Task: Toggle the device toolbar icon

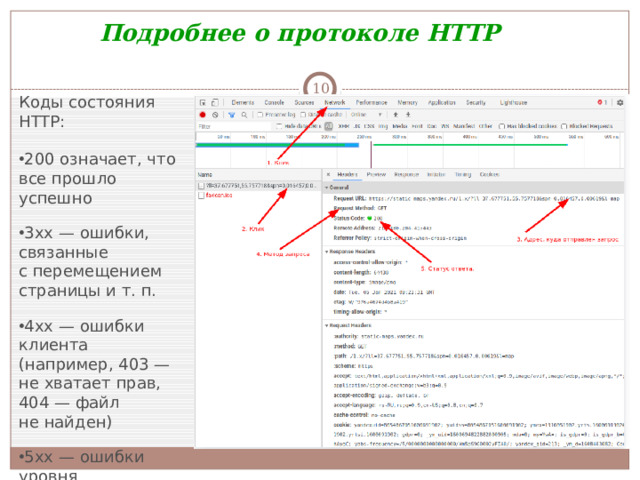Action: click(215, 102)
